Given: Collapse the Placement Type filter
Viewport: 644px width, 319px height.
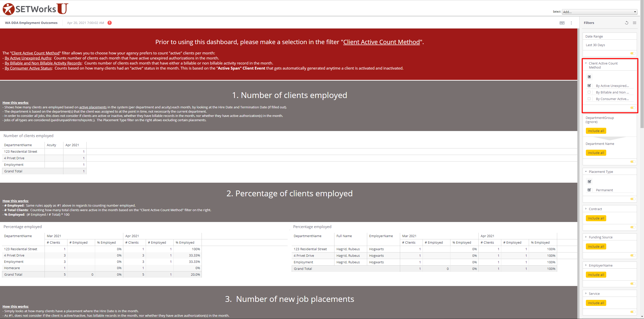Looking at the screenshot, I should click(586, 172).
